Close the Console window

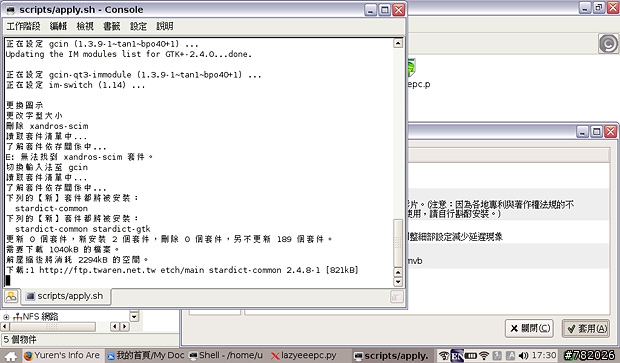(x=398, y=10)
